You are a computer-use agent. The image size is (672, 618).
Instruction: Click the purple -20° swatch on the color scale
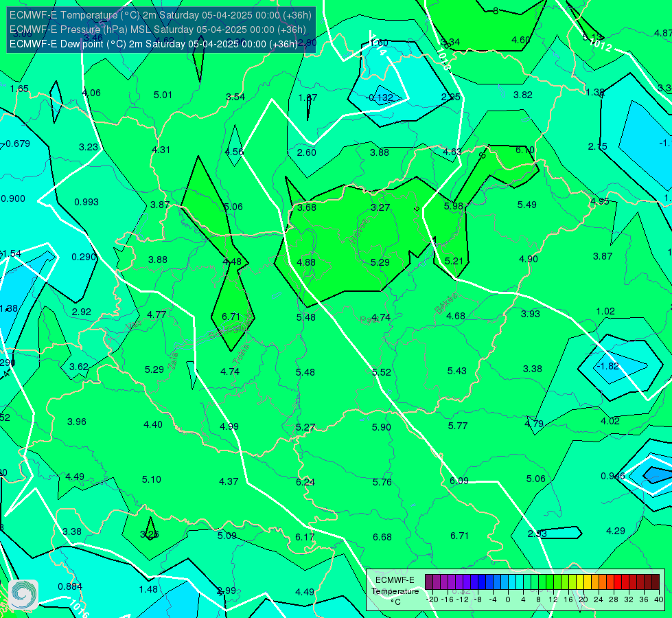coord(429,582)
